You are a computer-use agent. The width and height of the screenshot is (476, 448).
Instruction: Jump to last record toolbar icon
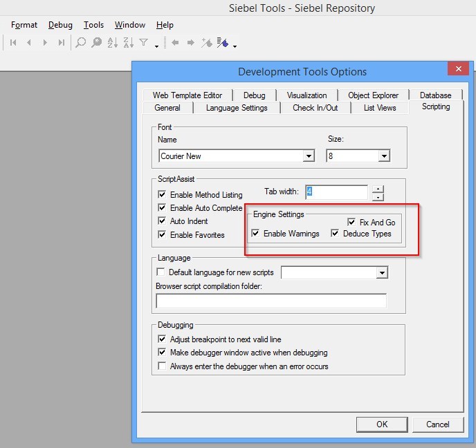click(x=62, y=43)
